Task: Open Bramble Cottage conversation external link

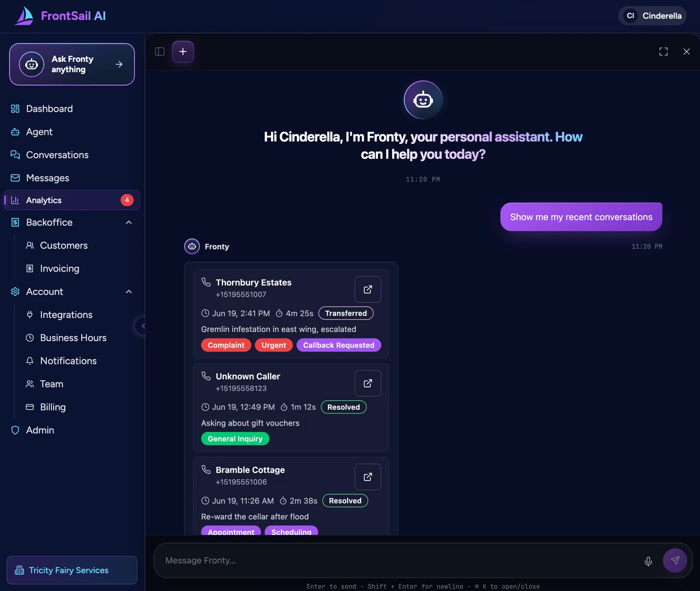Action: pos(368,477)
